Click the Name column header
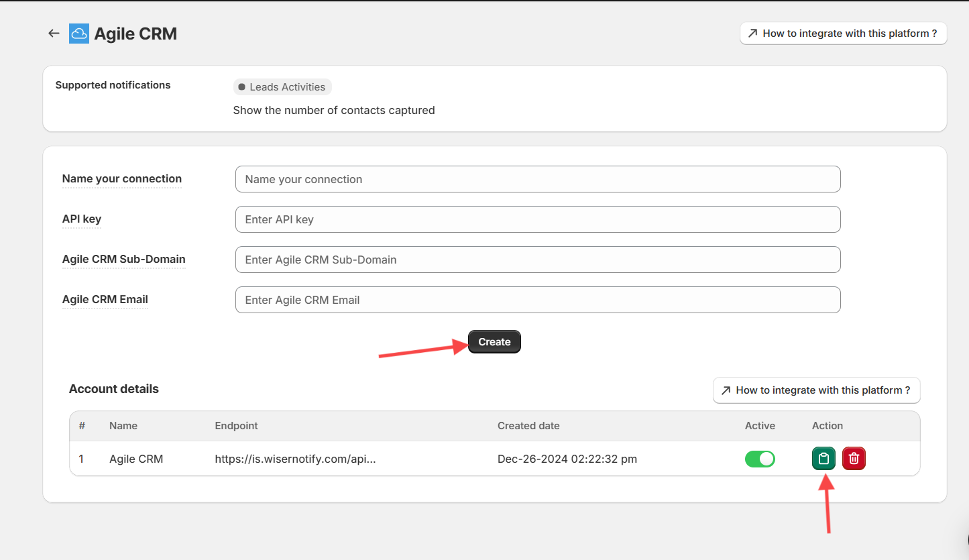The image size is (969, 560). tap(123, 426)
